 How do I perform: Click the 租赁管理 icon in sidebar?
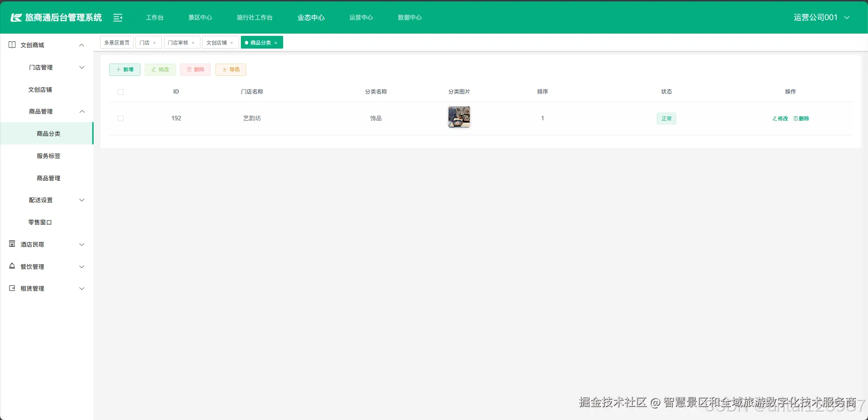tap(12, 288)
